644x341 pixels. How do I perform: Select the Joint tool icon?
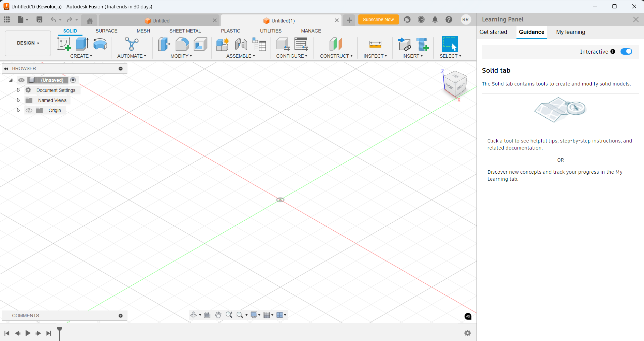point(241,44)
